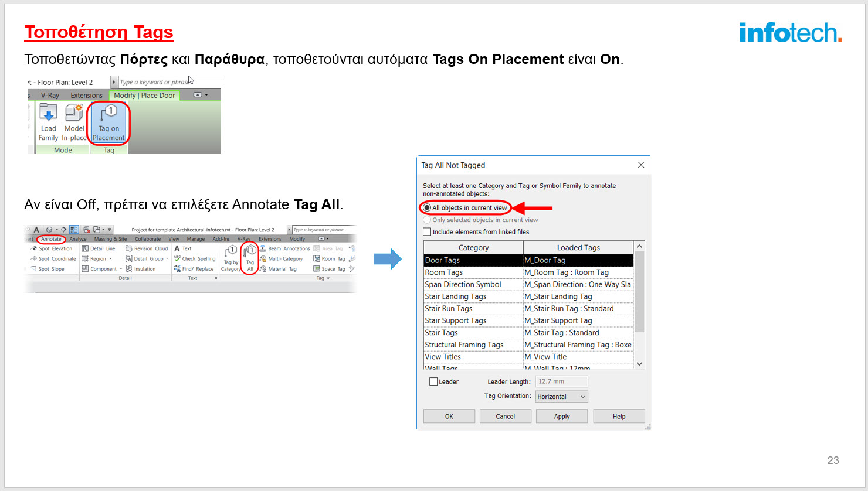Enable Include elements from linked files
The image size is (868, 491).
476,232
